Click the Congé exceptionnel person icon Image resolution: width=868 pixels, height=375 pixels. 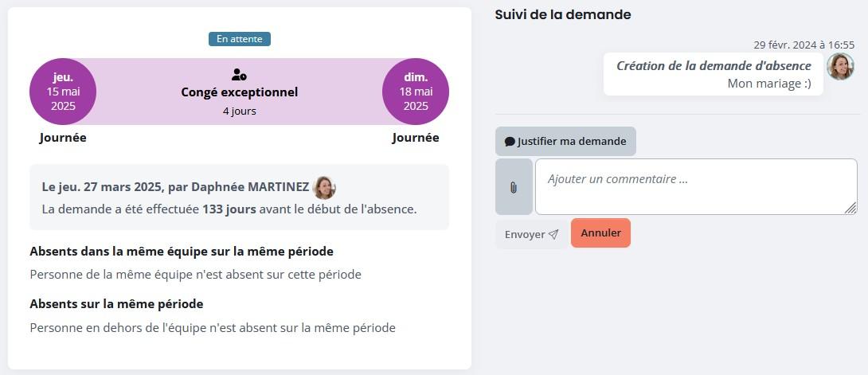[x=239, y=75]
